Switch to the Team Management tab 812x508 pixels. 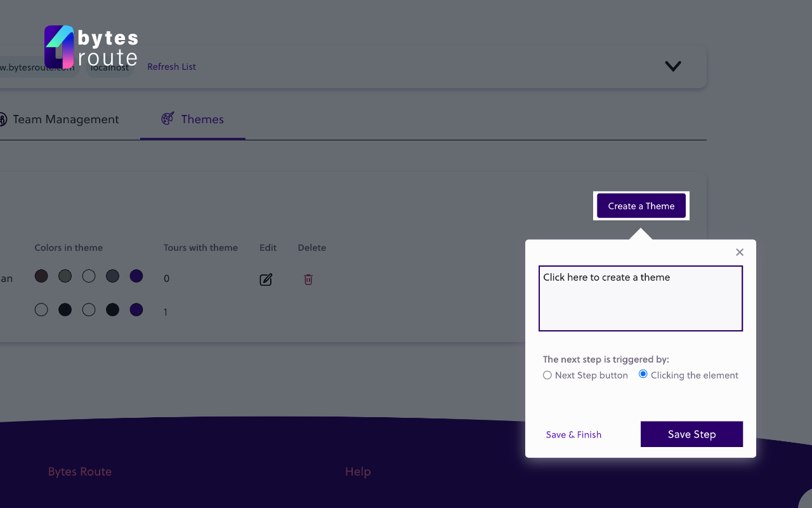pyautogui.click(x=66, y=119)
